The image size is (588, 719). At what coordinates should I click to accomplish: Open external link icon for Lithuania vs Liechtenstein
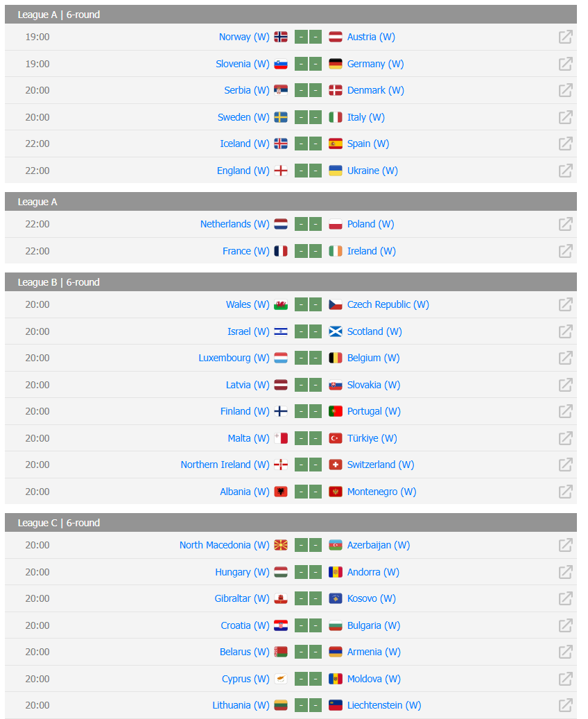(x=566, y=705)
